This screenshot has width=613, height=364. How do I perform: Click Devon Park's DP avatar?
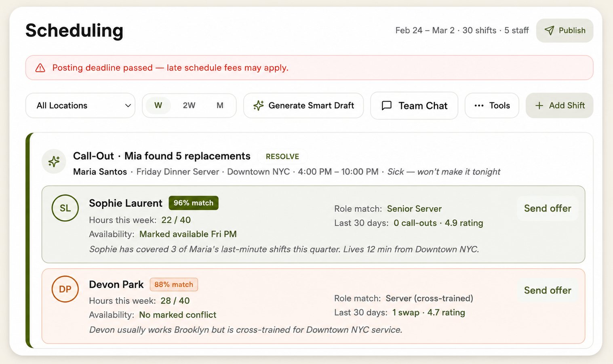[65, 289]
